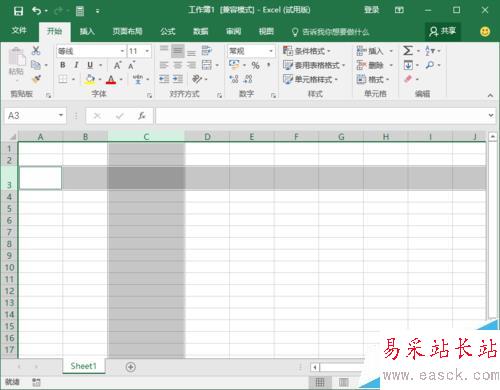Apply cell borders
Viewport: 500px width, 390px height.
click(x=63, y=79)
